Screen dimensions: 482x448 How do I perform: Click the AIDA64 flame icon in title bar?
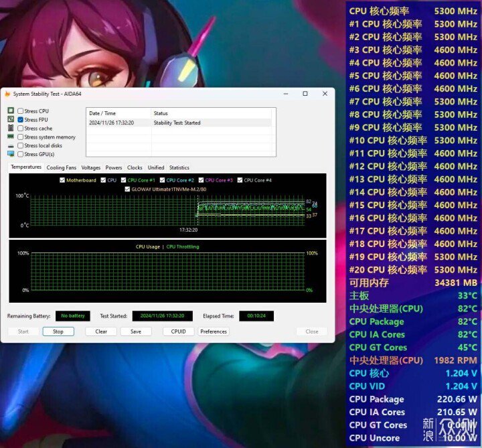[7, 94]
